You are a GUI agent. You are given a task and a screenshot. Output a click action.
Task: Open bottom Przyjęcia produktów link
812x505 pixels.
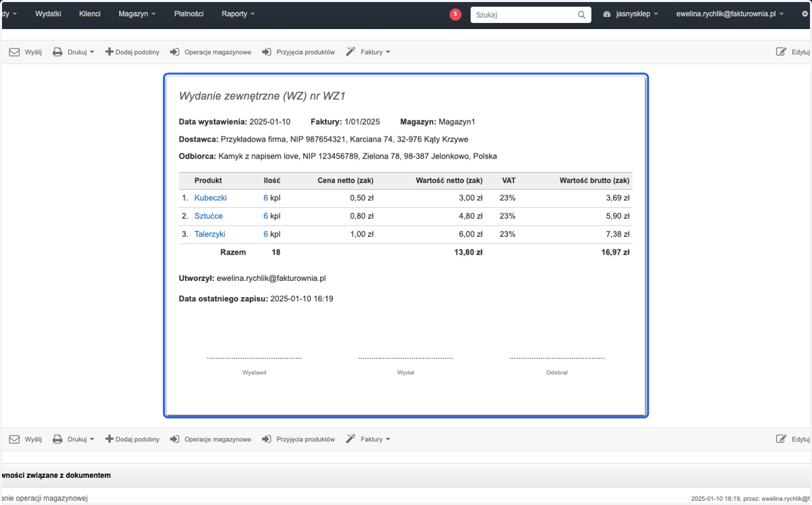pyautogui.click(x=306, y=439)
